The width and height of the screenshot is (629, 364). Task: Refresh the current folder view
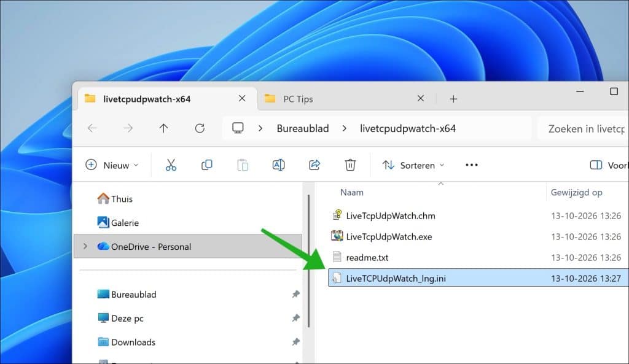coord(200,128)
